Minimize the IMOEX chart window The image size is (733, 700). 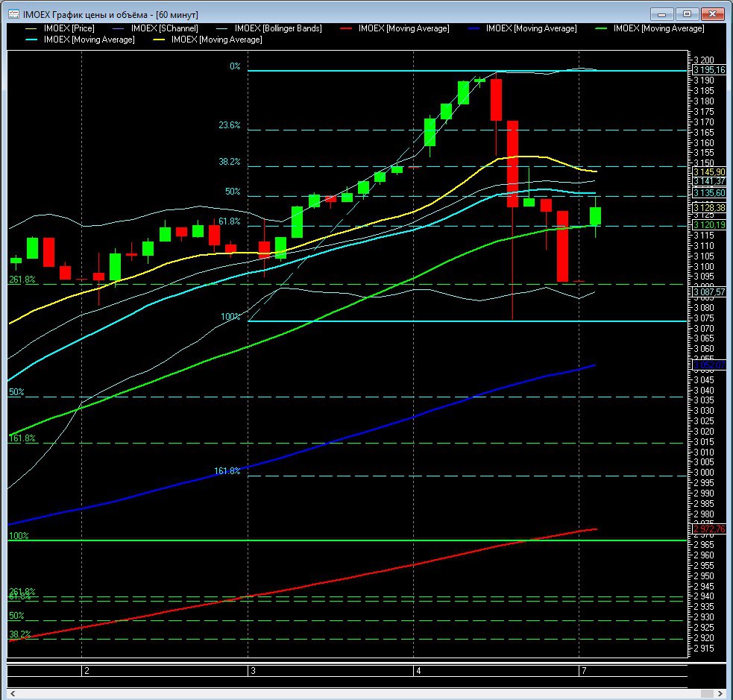(662, 13)
